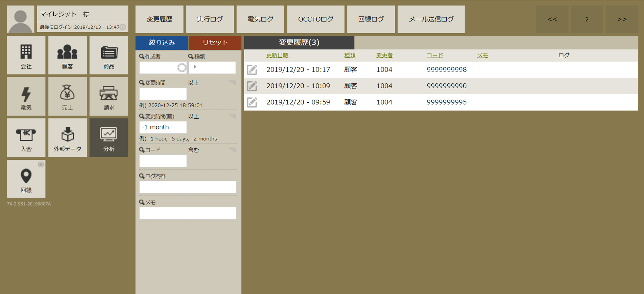Select code 9999999990 cell
This screenshot has width=644, height=294.
(447, 86)
